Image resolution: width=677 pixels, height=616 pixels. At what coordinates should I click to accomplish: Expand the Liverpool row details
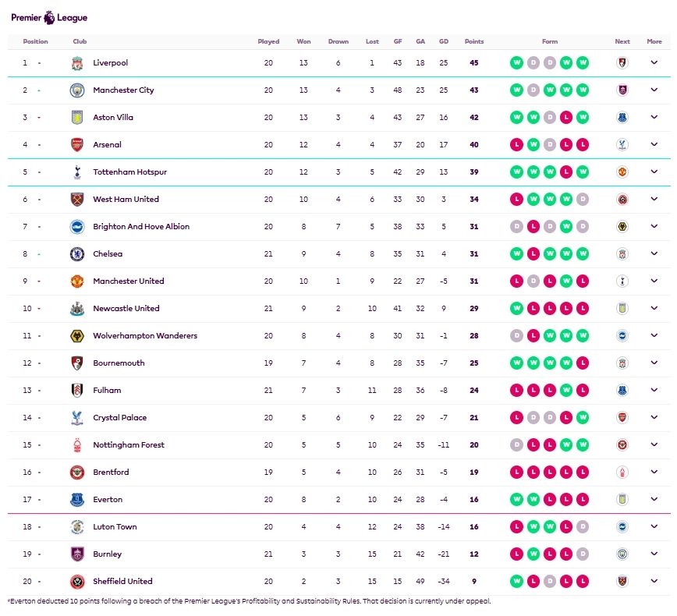654,63
